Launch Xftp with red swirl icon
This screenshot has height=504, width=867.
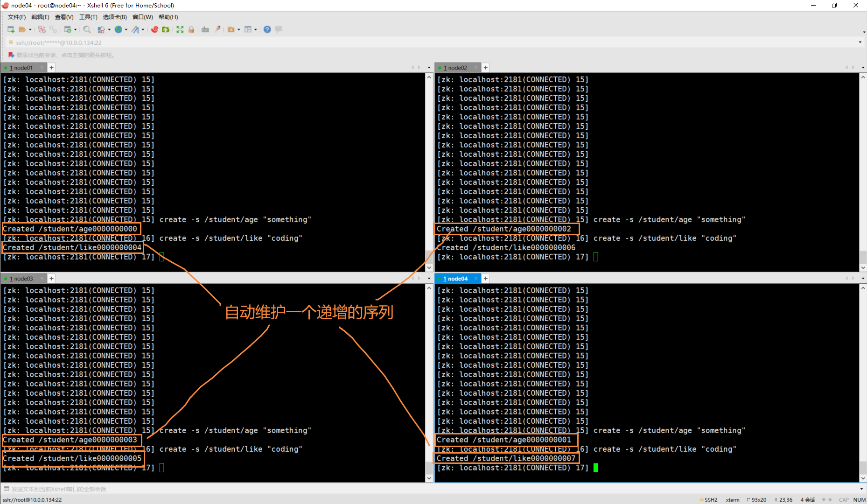tap(154, 29)
